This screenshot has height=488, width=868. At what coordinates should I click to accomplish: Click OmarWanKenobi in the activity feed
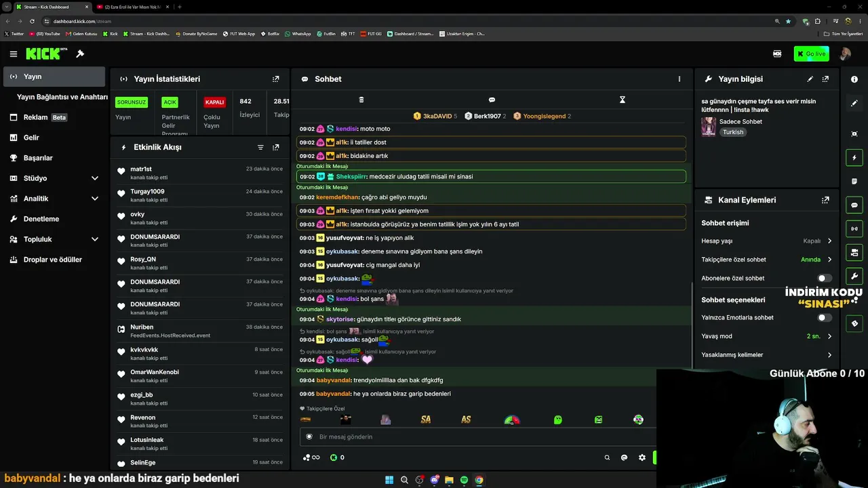[155, 372]
